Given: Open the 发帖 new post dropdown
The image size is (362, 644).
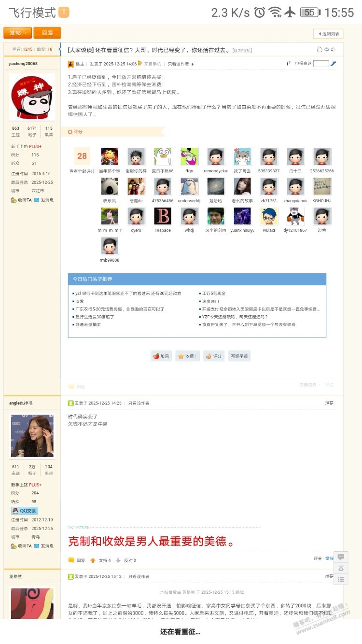Looking at the screenshot, I should point(17,33).
